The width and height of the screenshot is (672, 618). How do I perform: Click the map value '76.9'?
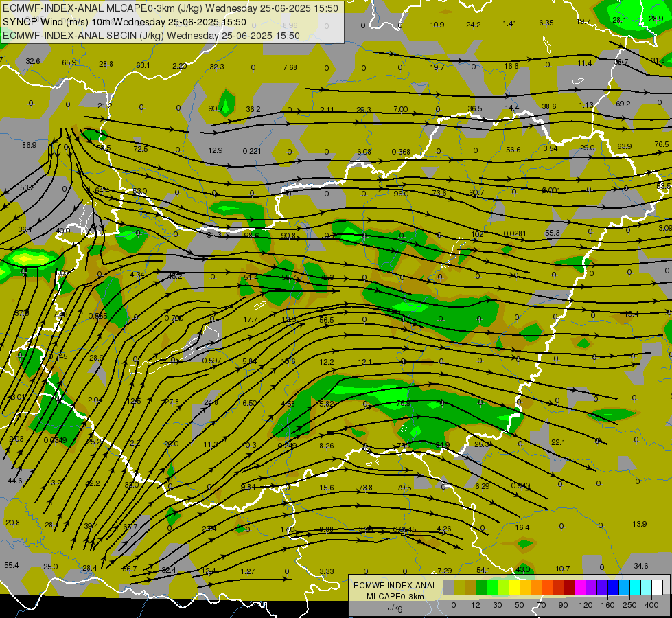click(x=404, y=403)
